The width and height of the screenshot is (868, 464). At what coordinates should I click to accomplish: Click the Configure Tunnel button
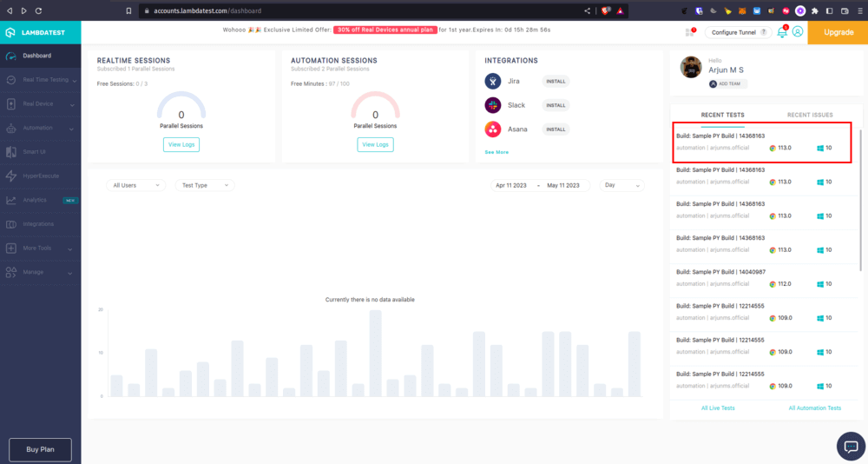pos(739,33)
